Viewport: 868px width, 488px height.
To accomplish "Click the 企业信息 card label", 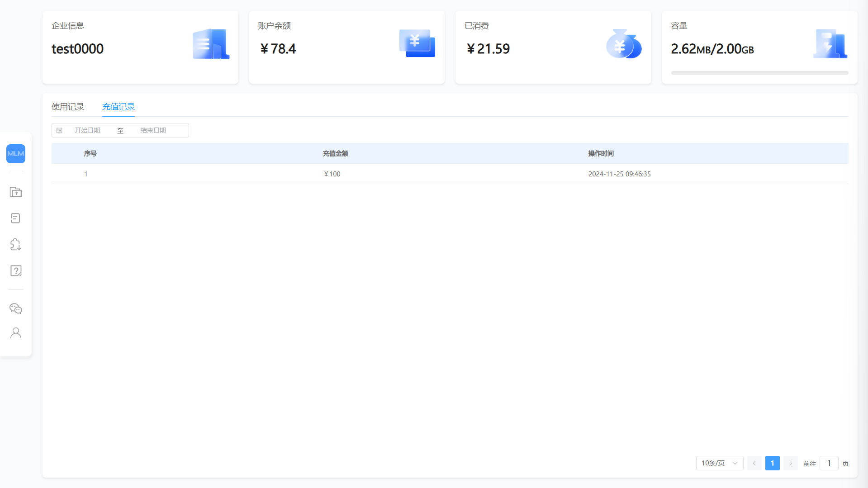I will [68, 26].
